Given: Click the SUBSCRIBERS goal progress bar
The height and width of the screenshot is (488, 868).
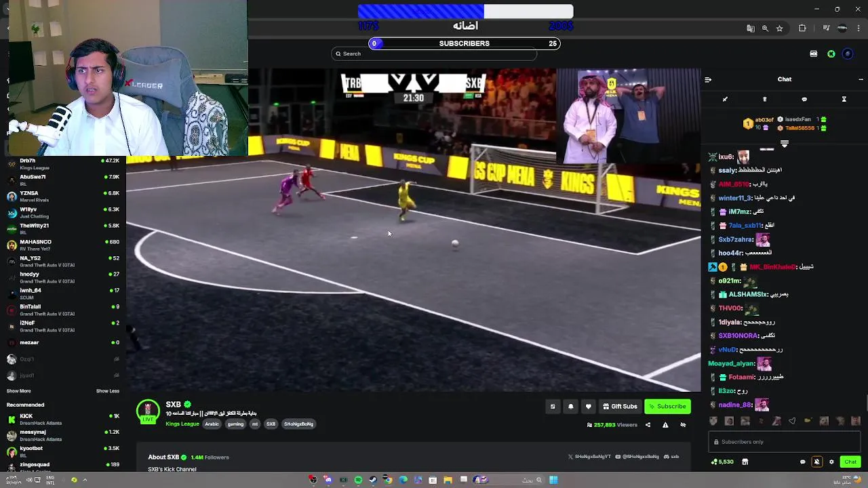Looking at the screenshot, I should [x=465, y=43].
